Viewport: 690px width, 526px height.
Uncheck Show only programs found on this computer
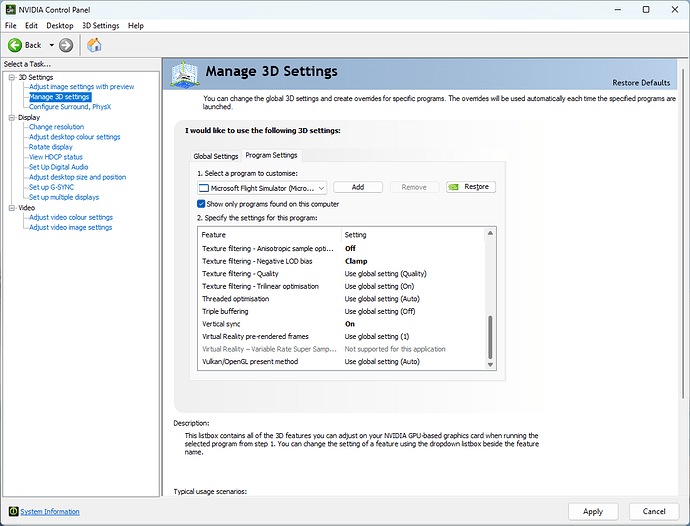click(x=202, y=203)
